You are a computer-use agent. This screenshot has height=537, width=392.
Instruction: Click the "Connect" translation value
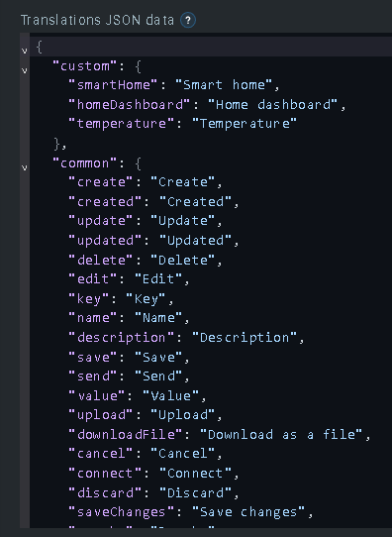click(196, 474)
